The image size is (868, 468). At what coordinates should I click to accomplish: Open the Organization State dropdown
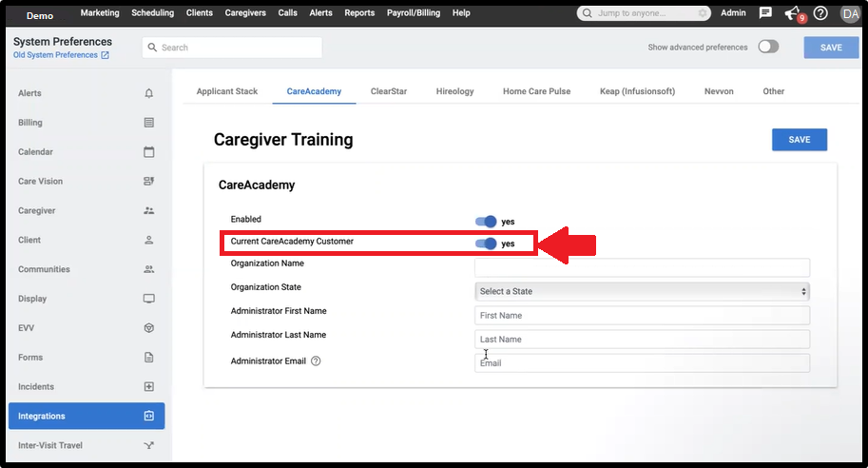click(642, 291)
